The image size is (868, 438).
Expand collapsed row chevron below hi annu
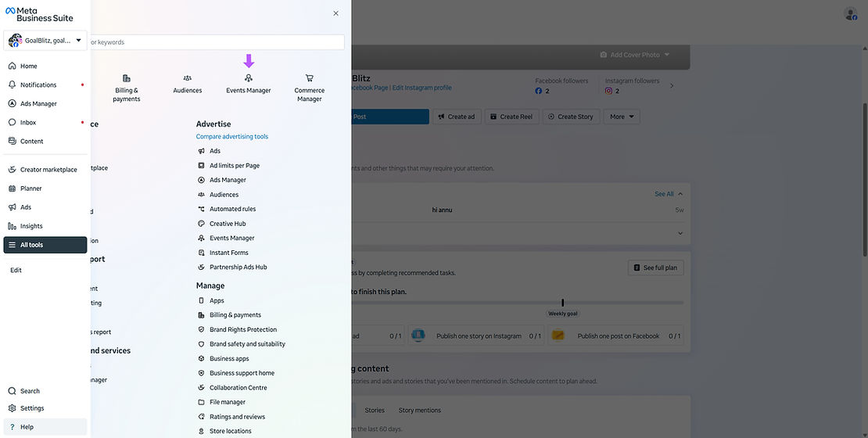(x=680, y=233)
